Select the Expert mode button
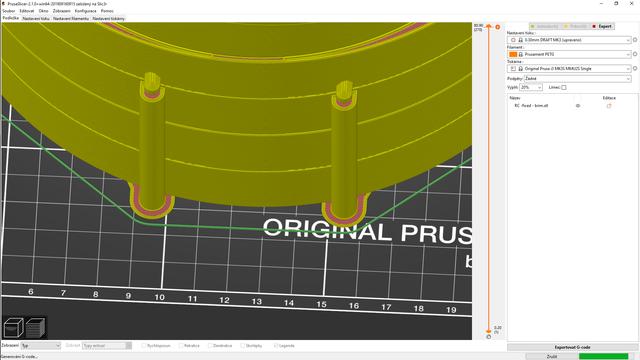 pos(602,26)
